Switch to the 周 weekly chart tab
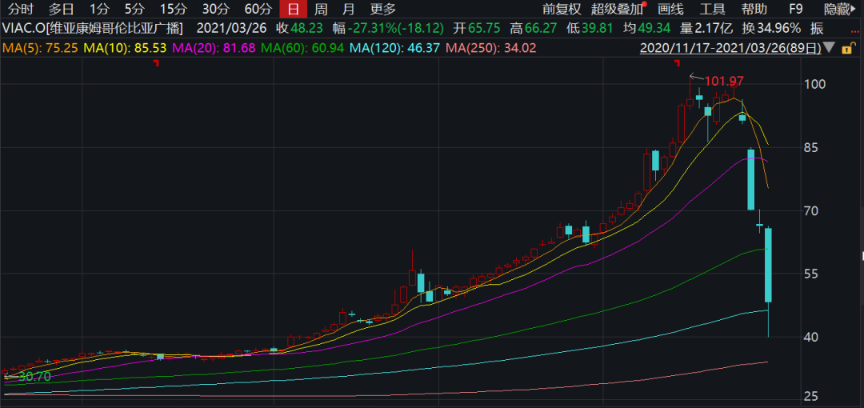 point(320,8)
